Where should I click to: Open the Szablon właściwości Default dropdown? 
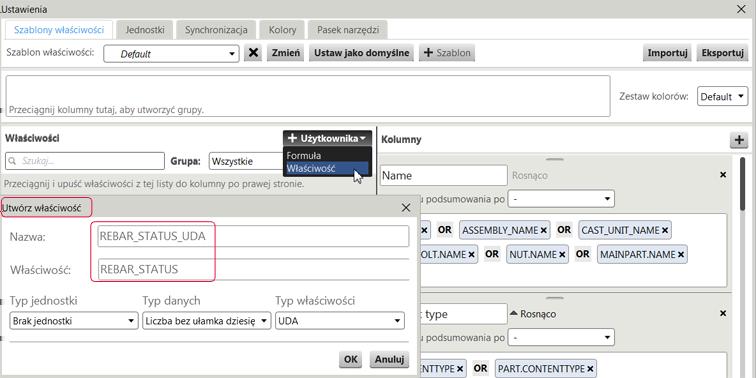171,54
